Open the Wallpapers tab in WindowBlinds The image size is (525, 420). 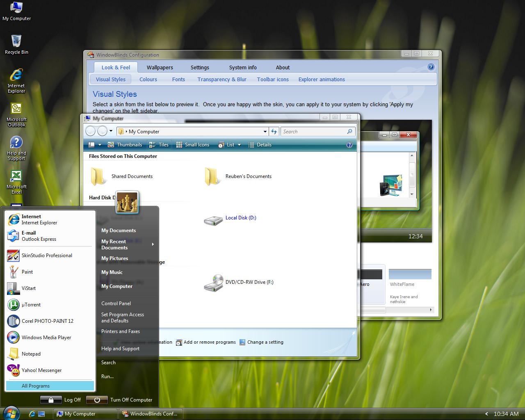[160, 68]
